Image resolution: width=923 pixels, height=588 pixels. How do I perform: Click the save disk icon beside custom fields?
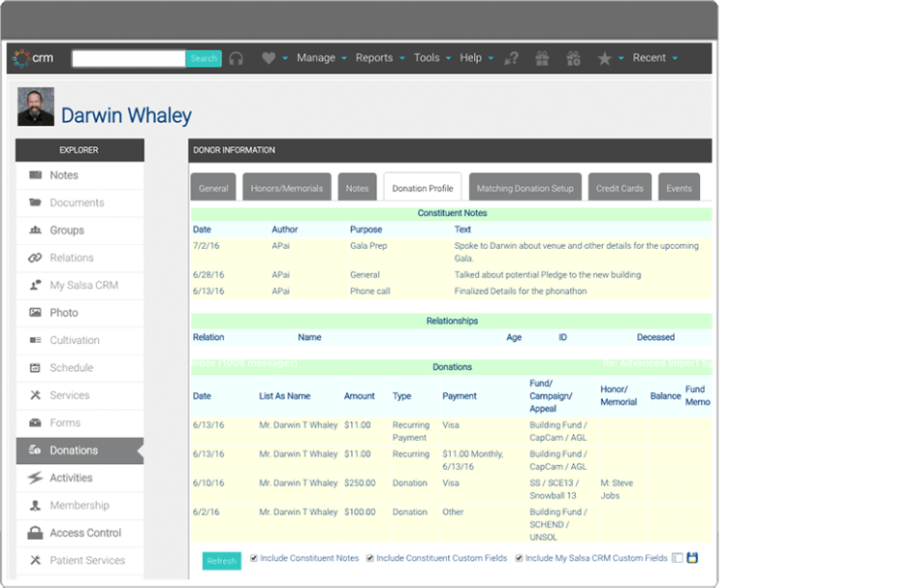click(692, 557)
